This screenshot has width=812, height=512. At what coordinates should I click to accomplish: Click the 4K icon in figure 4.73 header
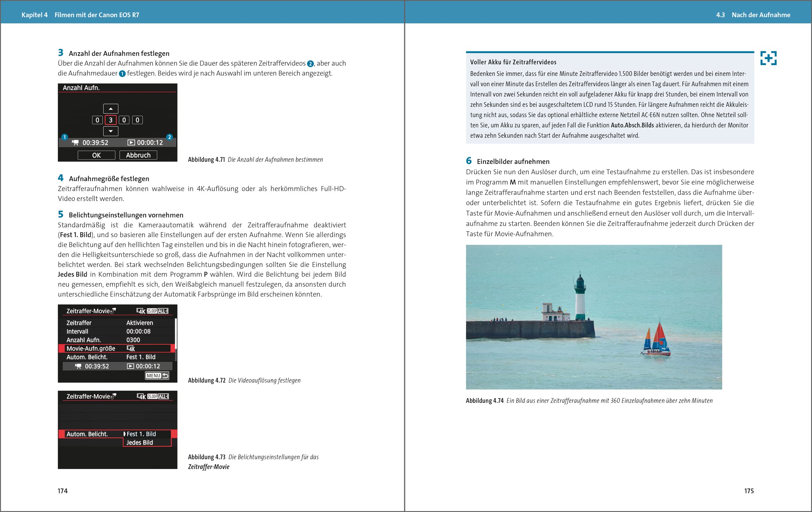click(x=141, y=396)
